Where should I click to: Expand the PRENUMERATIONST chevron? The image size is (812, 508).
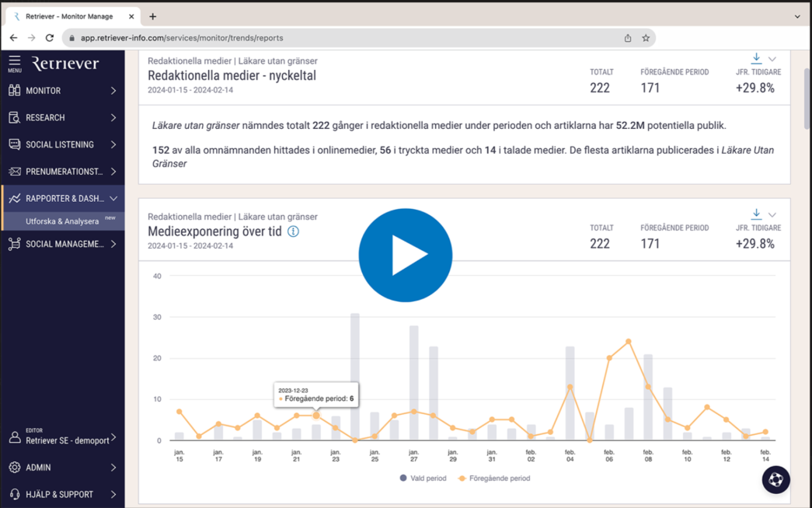point(113,172)
